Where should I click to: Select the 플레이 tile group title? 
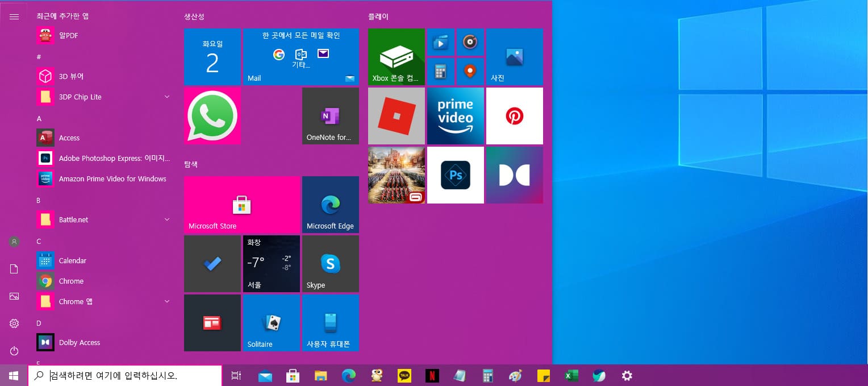click(x=378, y=16)
